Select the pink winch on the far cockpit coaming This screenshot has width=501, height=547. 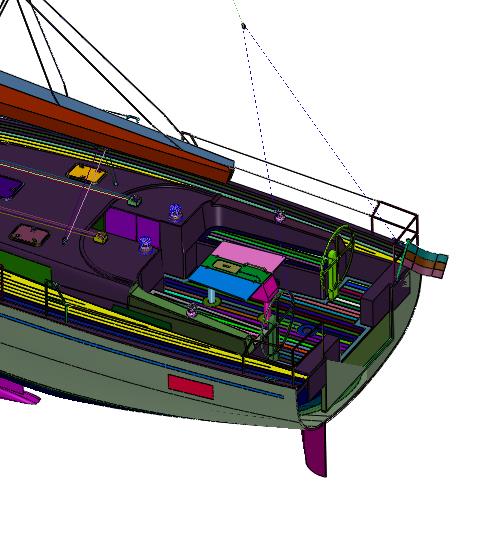pos(280,216)
